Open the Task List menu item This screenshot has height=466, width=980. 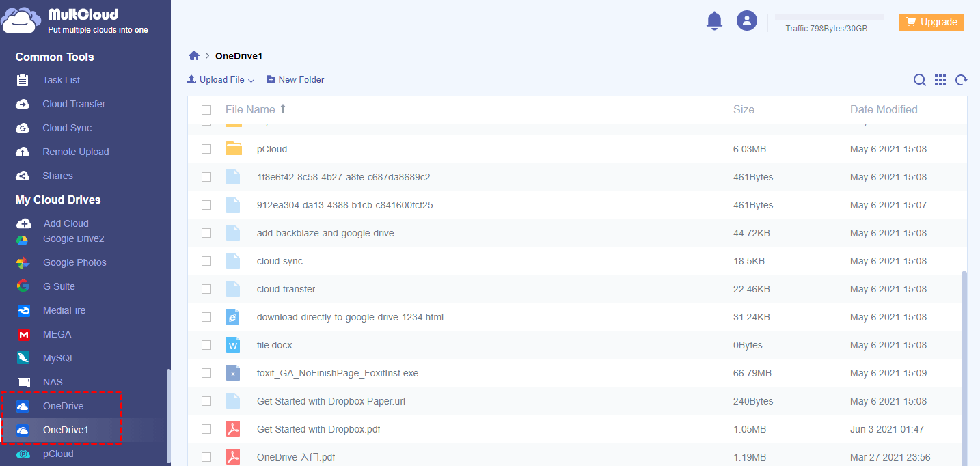click(61, 80)
